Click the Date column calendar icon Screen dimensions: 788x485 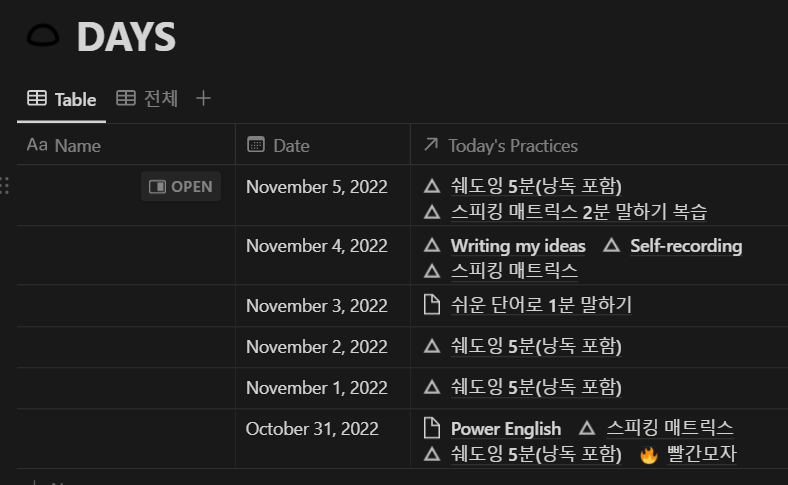coord(256,145)
